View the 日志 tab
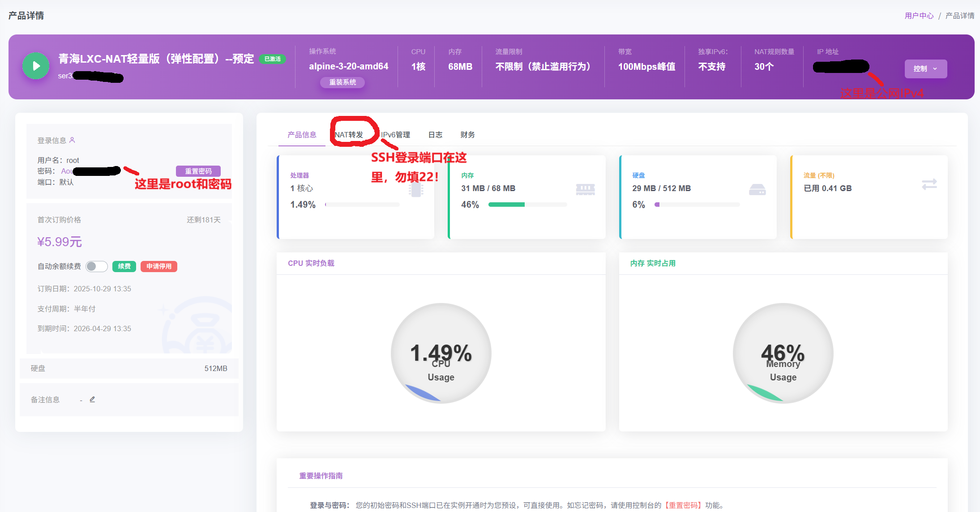980x512 pixels. pyautogui.click(x=435, y=134)
